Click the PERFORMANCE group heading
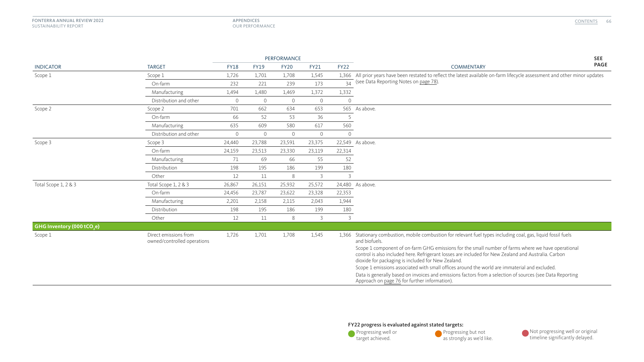The height and width of the screenshot is (362, 644). (283, 58)
